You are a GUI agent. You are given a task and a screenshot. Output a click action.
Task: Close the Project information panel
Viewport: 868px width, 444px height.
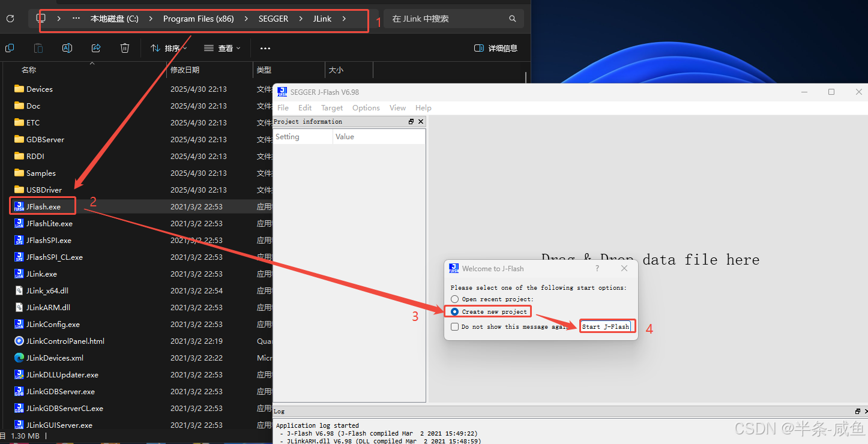click(421, 121)
